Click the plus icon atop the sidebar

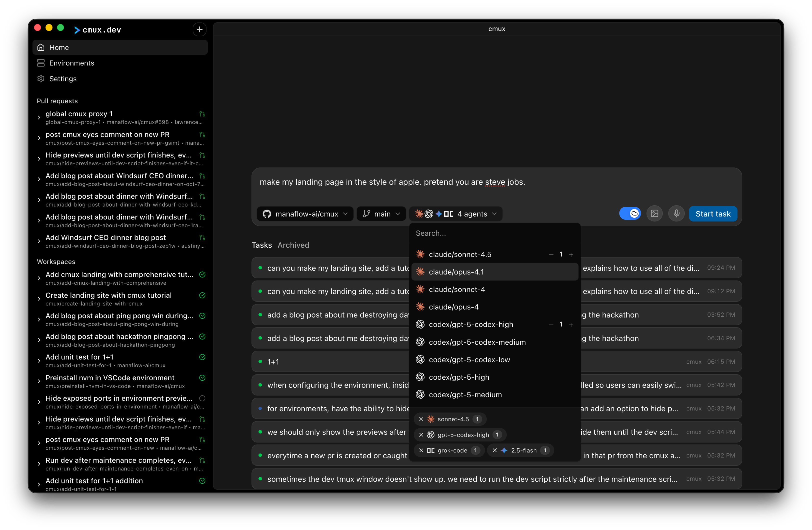[x=199, y=29]
